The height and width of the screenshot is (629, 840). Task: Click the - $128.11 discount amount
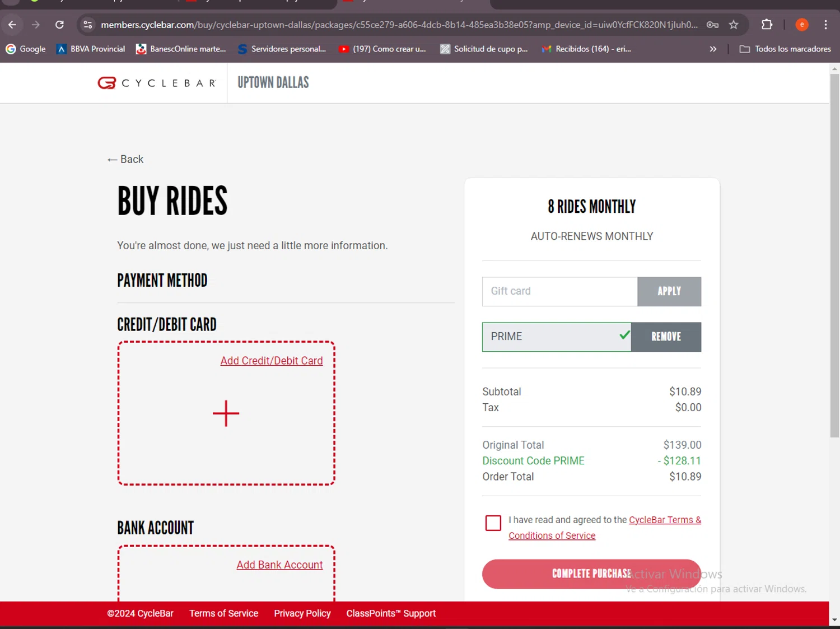pos(679,461)
